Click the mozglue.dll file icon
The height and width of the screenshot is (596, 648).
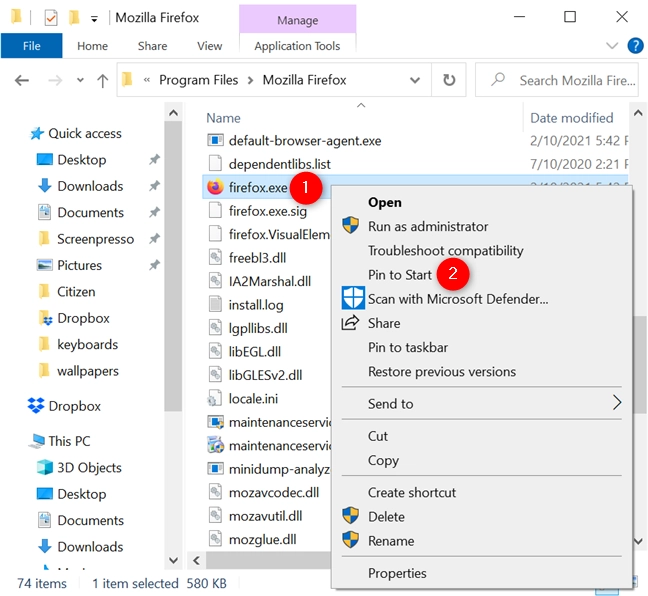tap(215, 539)
